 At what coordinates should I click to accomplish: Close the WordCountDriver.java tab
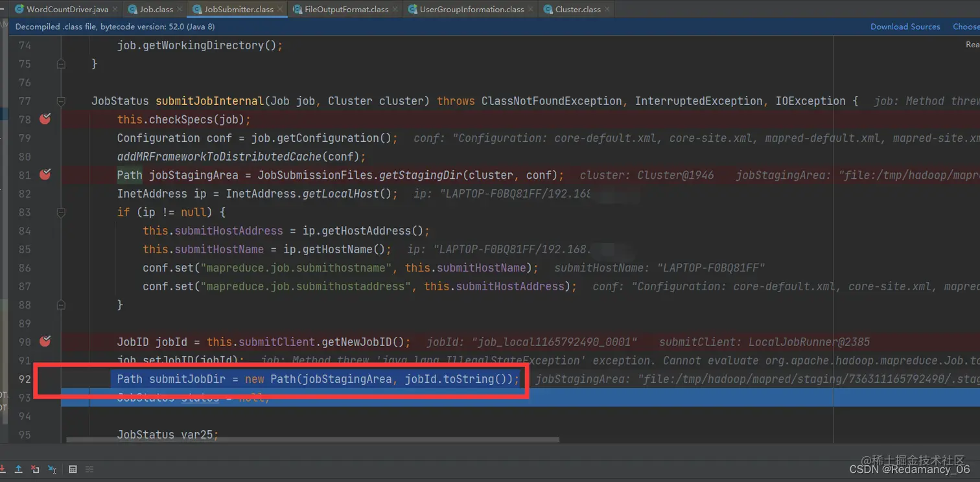[115, 10]
